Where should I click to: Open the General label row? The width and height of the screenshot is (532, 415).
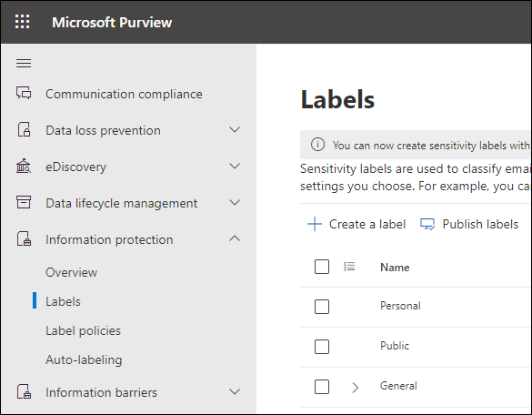pos(398,386)
